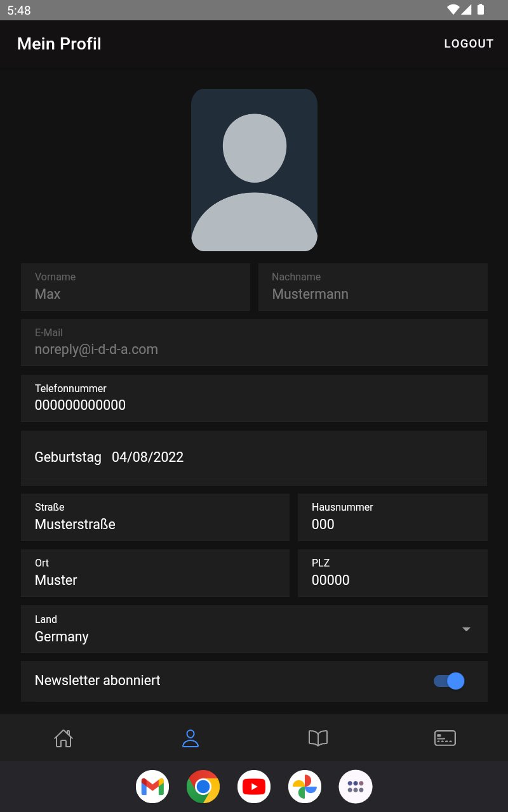Viewport: 508px width, 812px height.
Task: Open the app drawer icon
Action: [x=356, y=787]
